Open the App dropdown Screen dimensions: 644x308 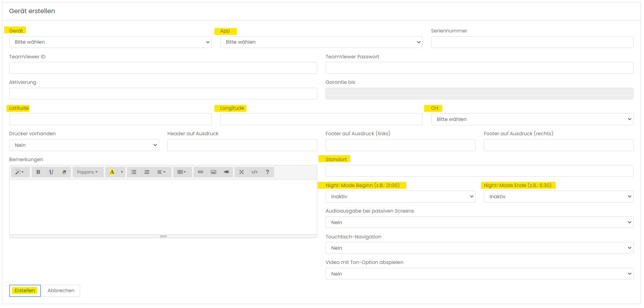point(321,42)
